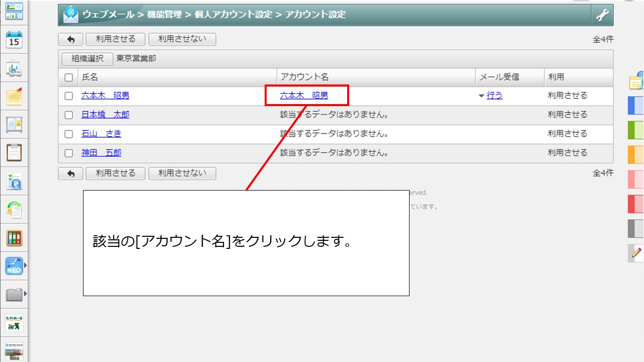Image resolution: width=644 pixels, height=362 pixels.
Task: Click the 全4件 count below the table
Action: (603, 173)
